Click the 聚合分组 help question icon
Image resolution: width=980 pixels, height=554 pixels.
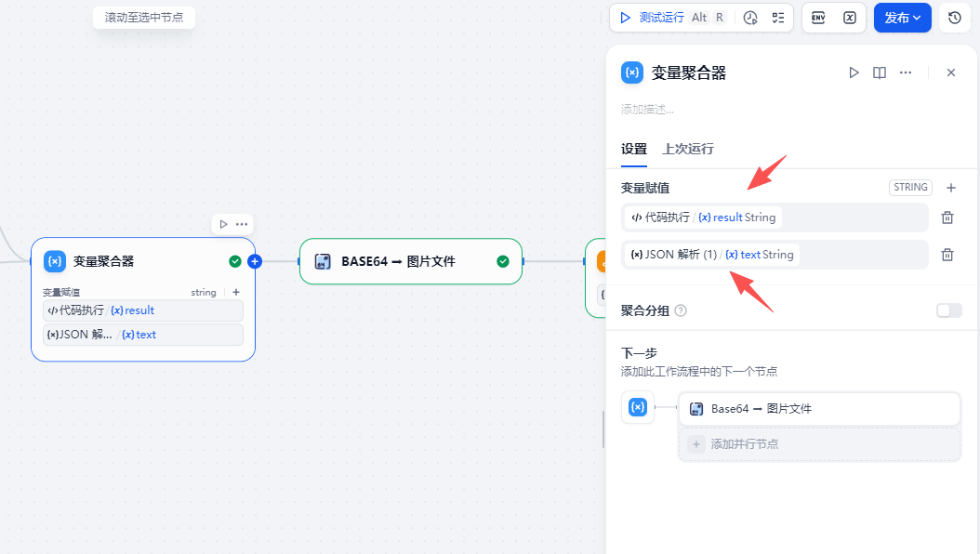point(681,310)
